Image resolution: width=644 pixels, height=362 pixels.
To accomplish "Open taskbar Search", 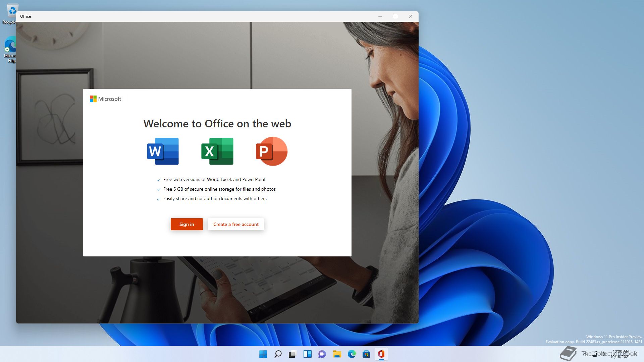I will coord(278,354).
